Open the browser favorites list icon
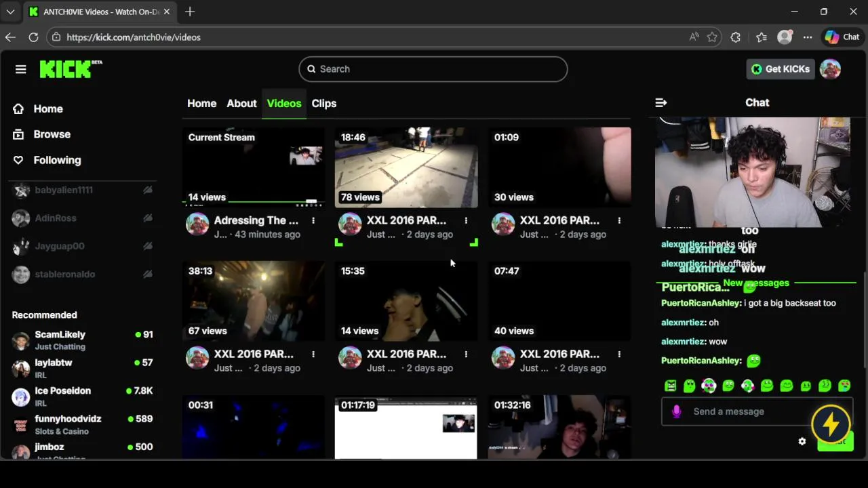868x488 pixels. 761,37
